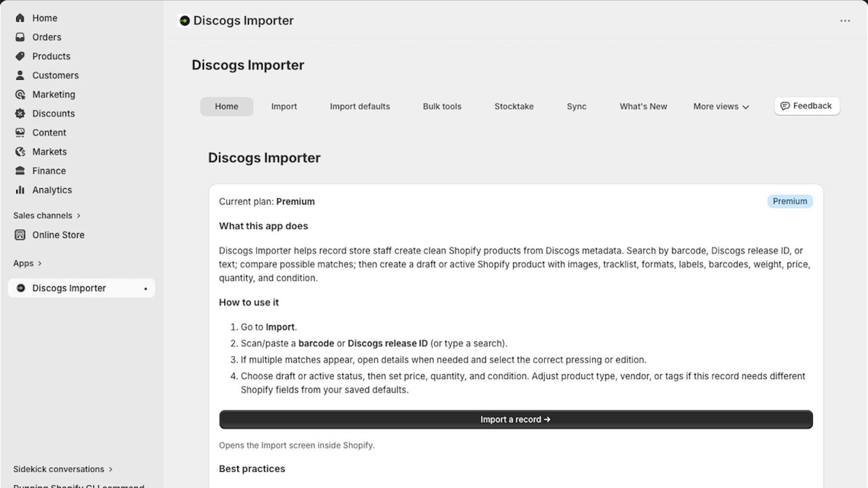The image size is (868, 488).
Task: Go to Products in the sidebar
Action: (51, 56)
